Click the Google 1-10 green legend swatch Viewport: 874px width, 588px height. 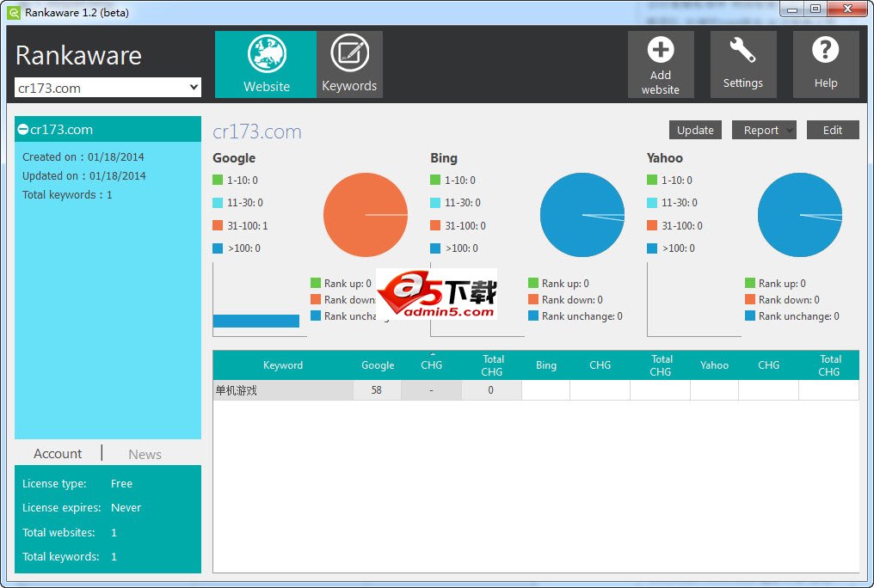coord(218,180)
